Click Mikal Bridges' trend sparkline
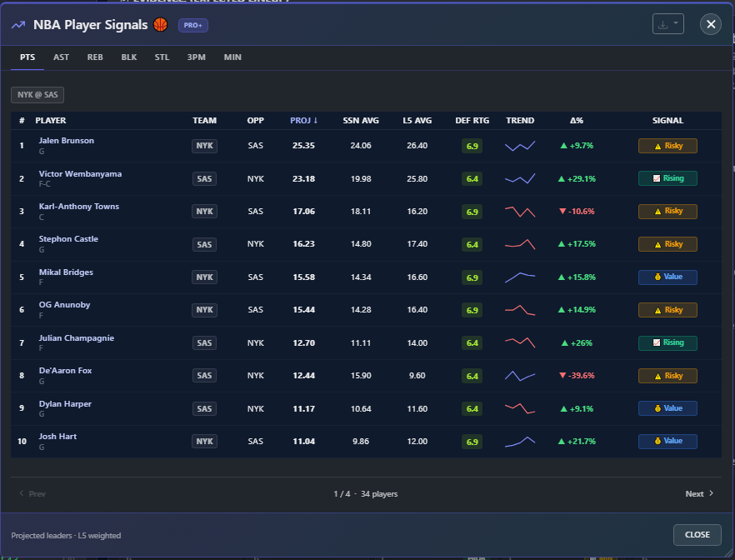The height and width of the screenshot is (560, 735). point(520,277)
